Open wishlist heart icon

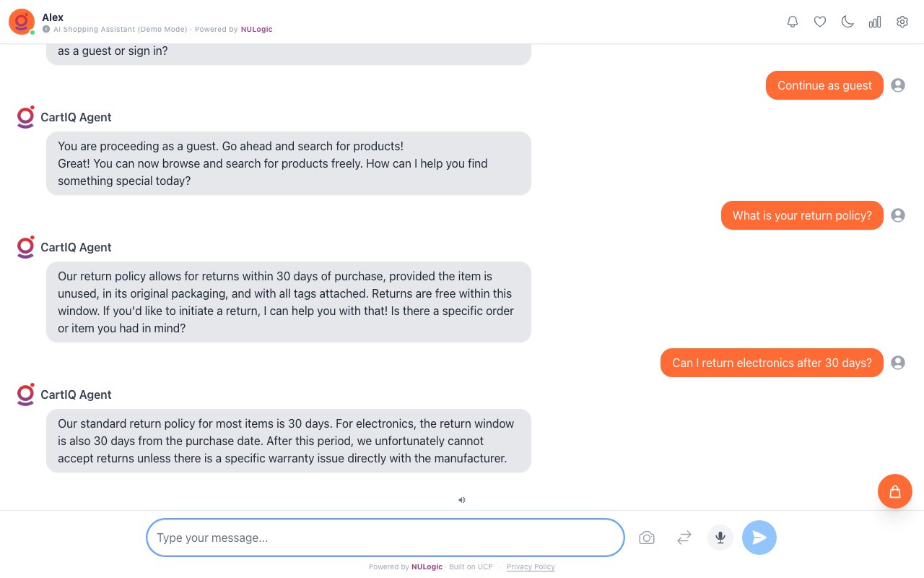pyautogui.click(x=820, y=22)
